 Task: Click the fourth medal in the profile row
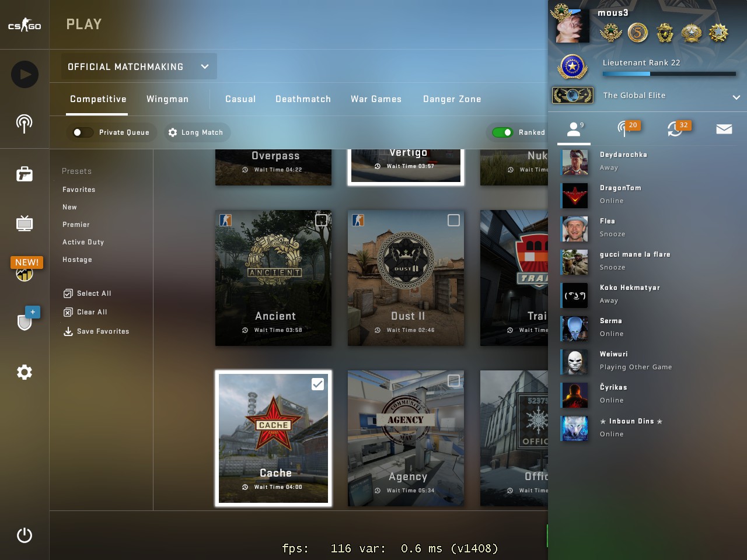tap(692, 33)
